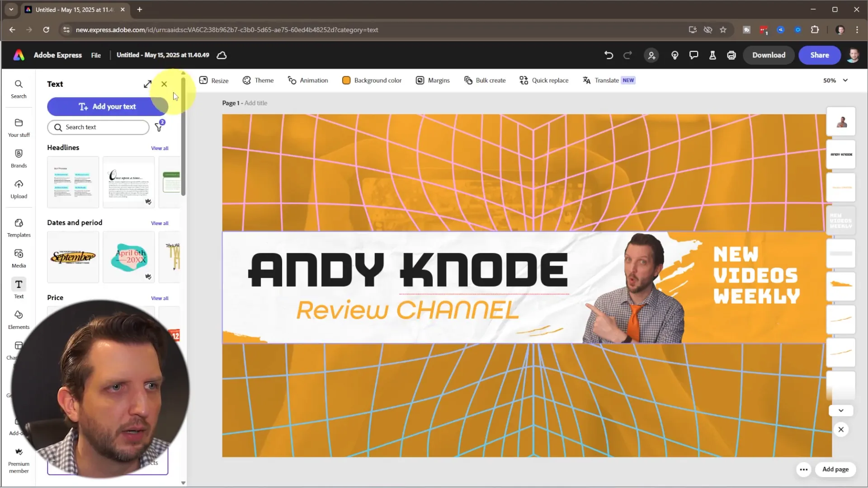The height and width of the screenshot is (488, 868).
Task: Open the Search panel in sidebar
Action: click(19, 89)
